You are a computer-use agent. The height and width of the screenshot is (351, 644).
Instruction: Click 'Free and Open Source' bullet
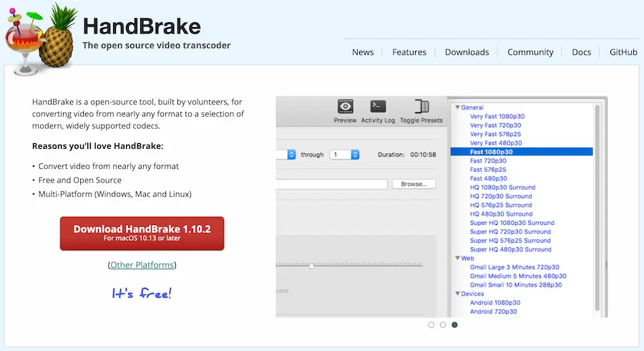[x=79, y=180]
